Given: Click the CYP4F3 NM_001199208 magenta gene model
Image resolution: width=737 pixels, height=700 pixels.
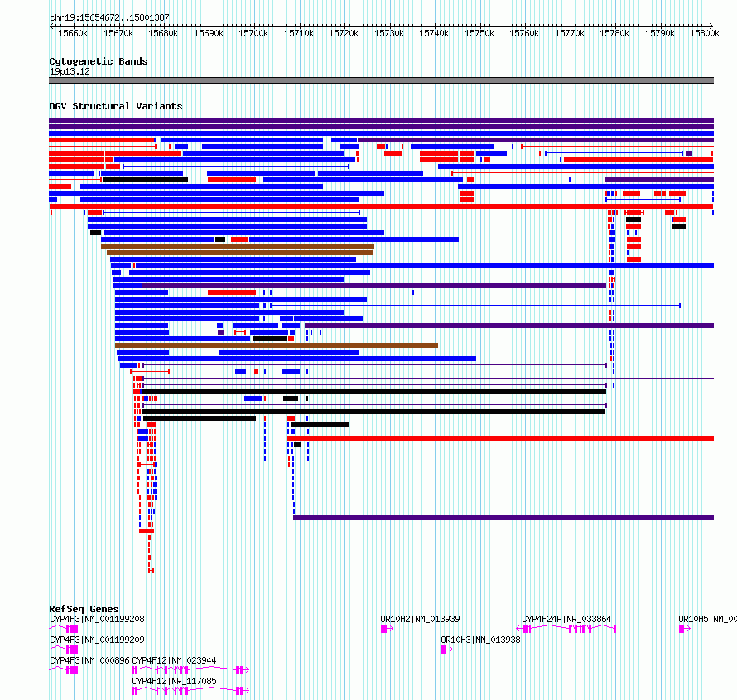Looking at the screenshot, I should coord(64,629).
